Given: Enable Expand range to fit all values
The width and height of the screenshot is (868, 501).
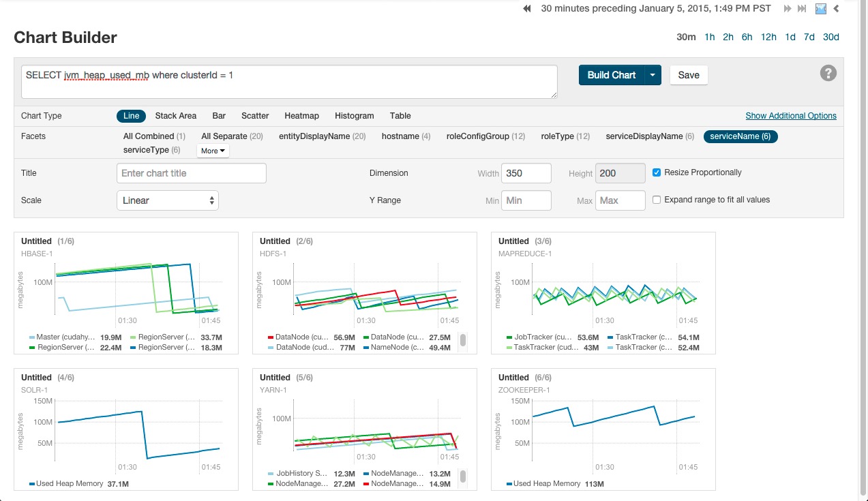Looking at the screenshot, I should click(x=657, y=200).
